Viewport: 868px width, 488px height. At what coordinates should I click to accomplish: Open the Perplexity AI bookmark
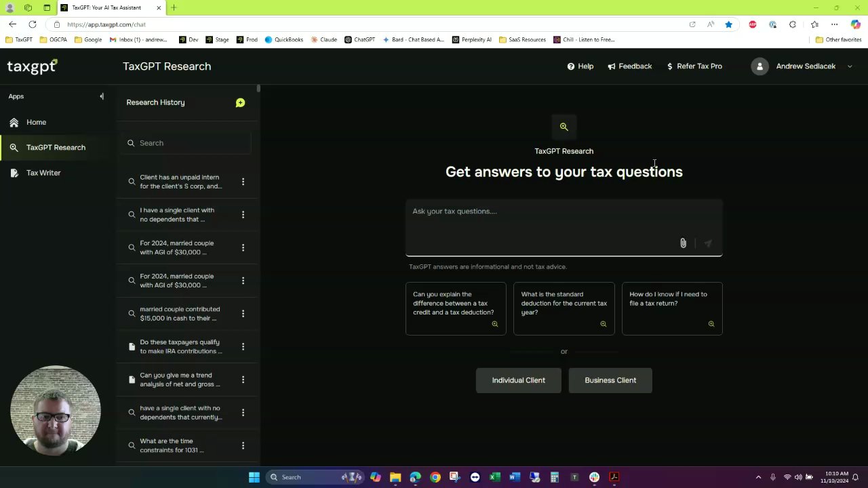point(472,39)
